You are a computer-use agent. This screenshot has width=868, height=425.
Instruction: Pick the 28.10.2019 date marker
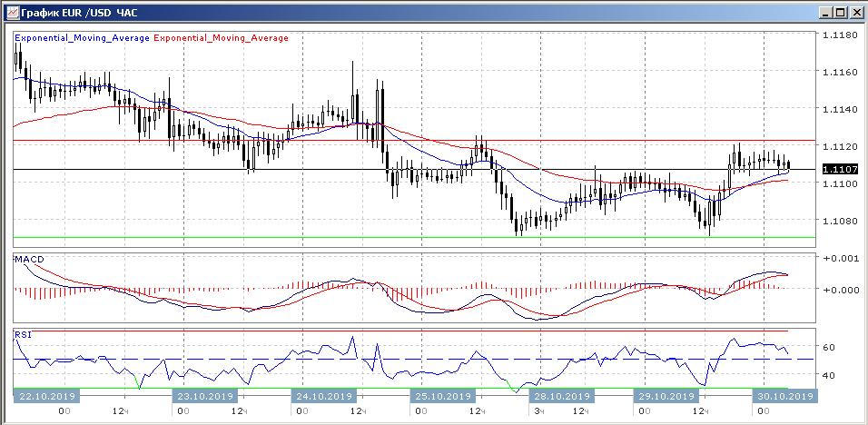tap(559, 396)
